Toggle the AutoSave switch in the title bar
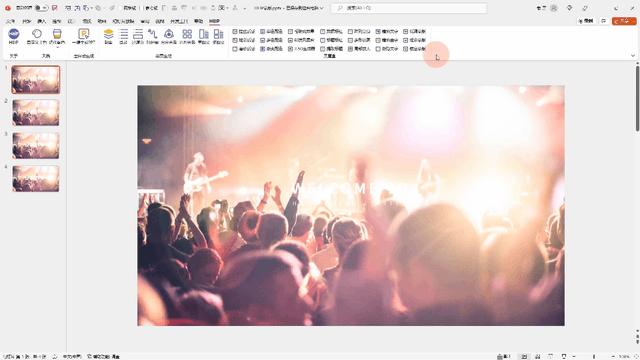Image resolution: width=640 pixels, height=360 pixels. [41, 8]
